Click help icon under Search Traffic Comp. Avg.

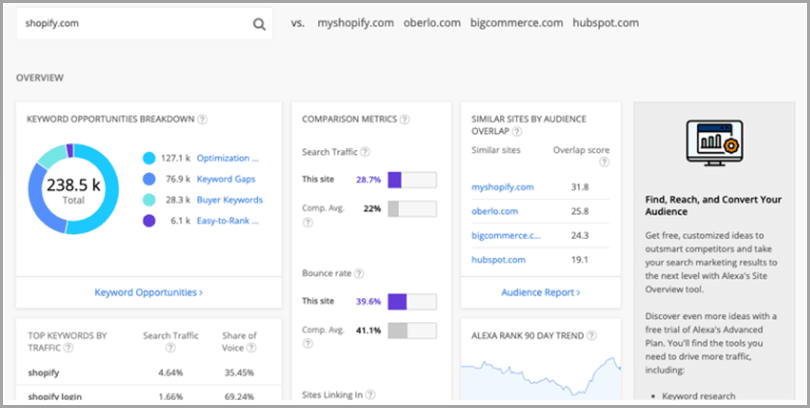[x=307, y=223]
